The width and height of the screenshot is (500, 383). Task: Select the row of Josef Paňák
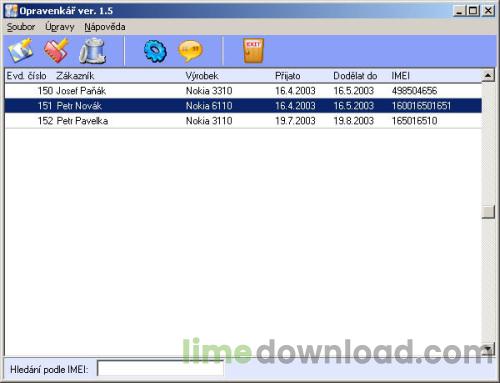[243, 91]
